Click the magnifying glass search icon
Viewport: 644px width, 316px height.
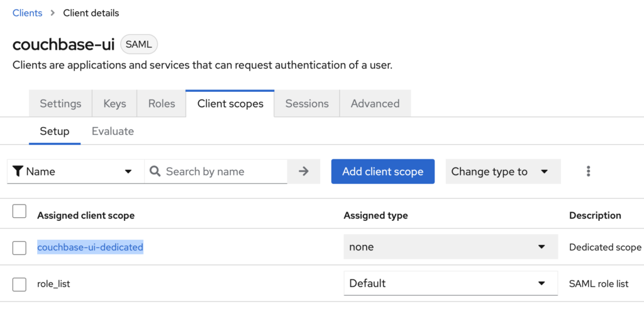155,171
